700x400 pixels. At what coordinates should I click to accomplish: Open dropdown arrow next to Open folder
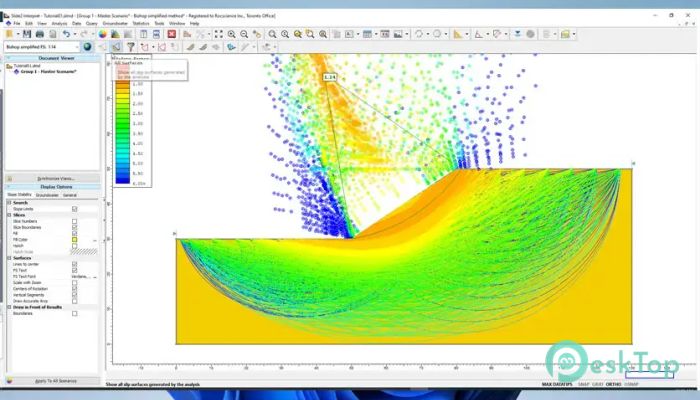pos(17,34)
